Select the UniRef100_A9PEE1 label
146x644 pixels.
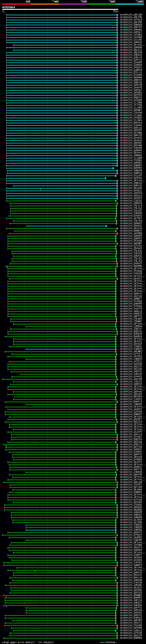(x=131, y=163)
